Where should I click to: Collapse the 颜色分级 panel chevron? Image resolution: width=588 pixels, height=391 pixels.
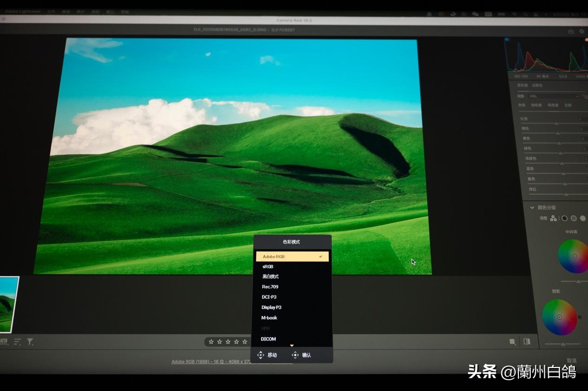(532, 207)
